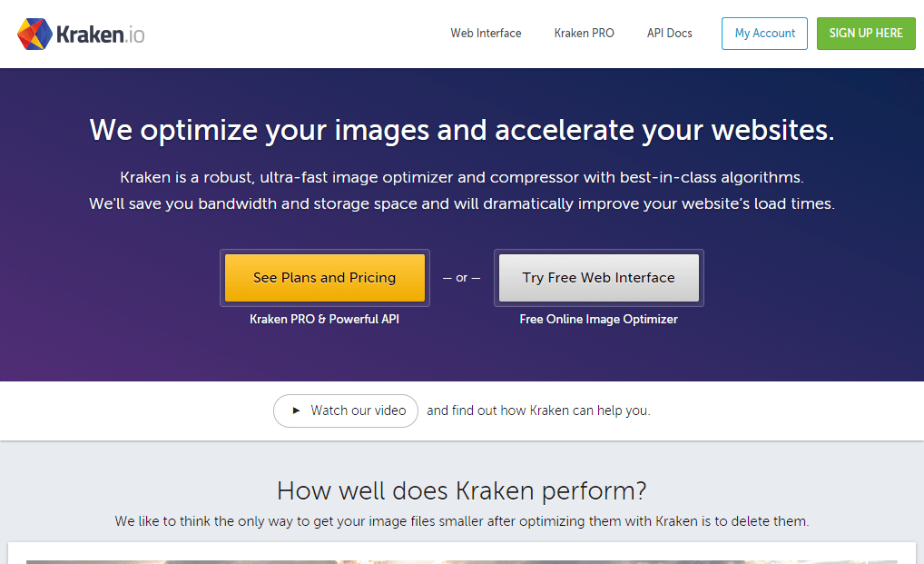Click the Kraken PRO & Powerful API caption
This screenshot has height=564, width=924.
tap(324, 320)
